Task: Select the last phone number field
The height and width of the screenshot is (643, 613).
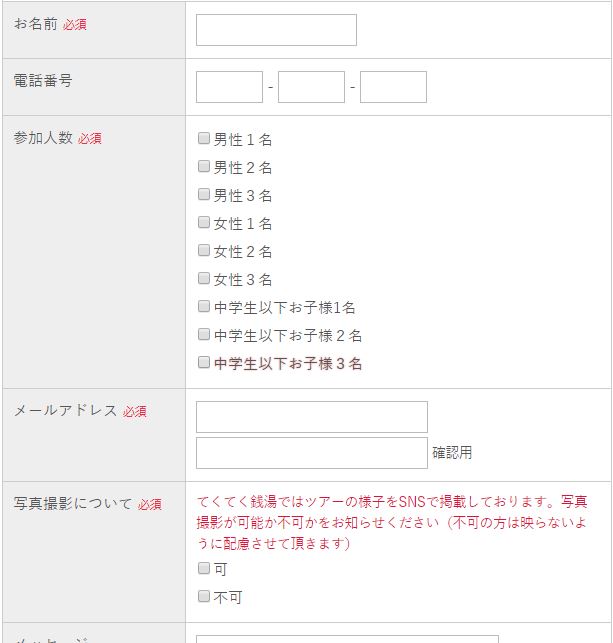Action: pos(393,87)
